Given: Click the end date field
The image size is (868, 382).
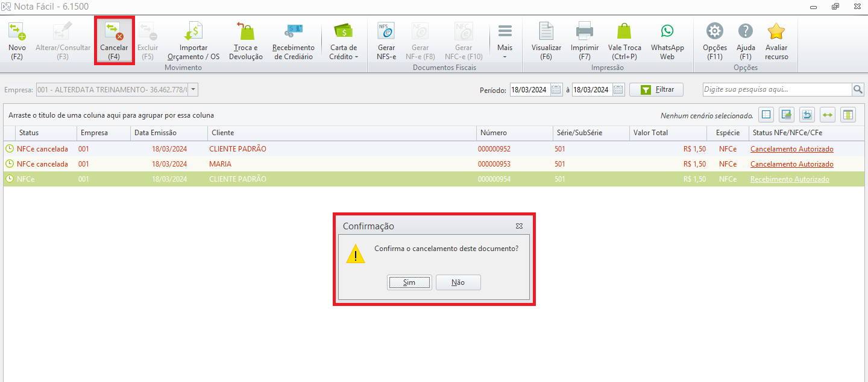Looking at the screenshot, I should point(592,90).
